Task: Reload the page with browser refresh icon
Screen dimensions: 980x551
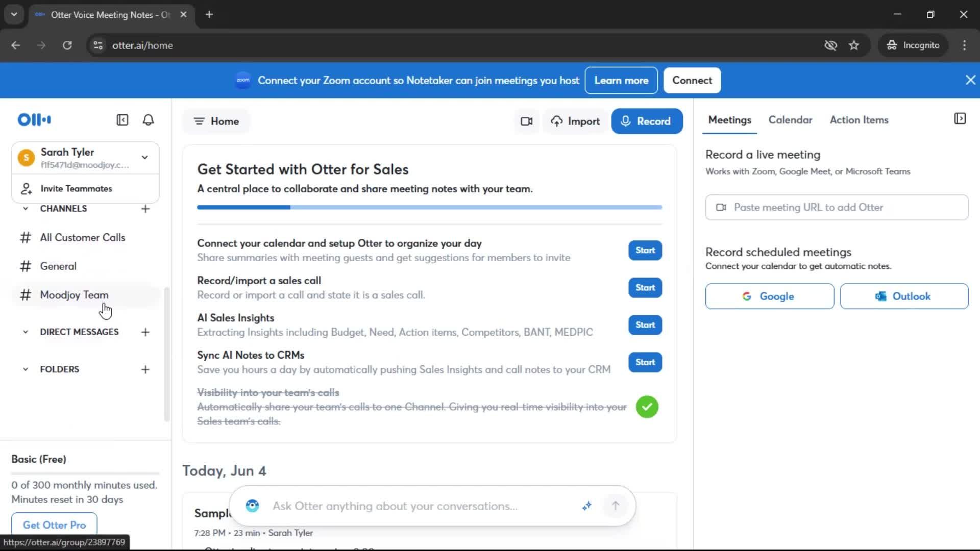Action: (67, 45)
